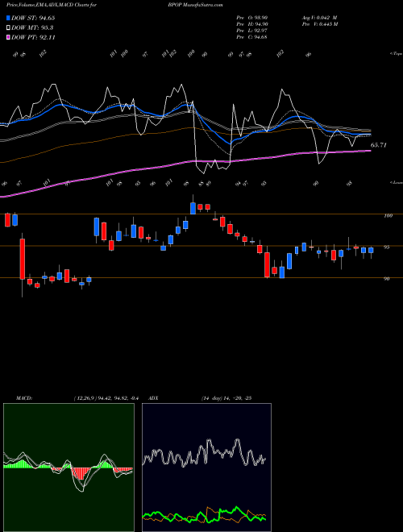The height and width of the screenshot is (532, 403).
Task: Click the '95' price axis label
Action: click(386, 247)
